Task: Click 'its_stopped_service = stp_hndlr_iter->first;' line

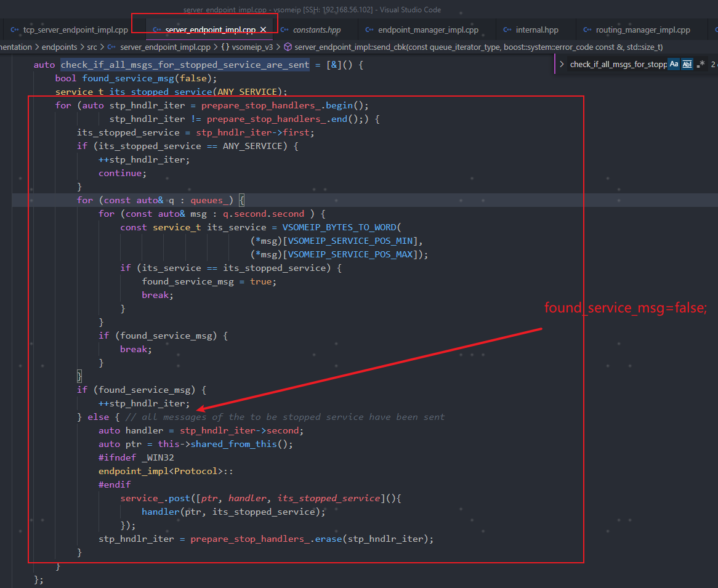Action: [x=196, y=132]
